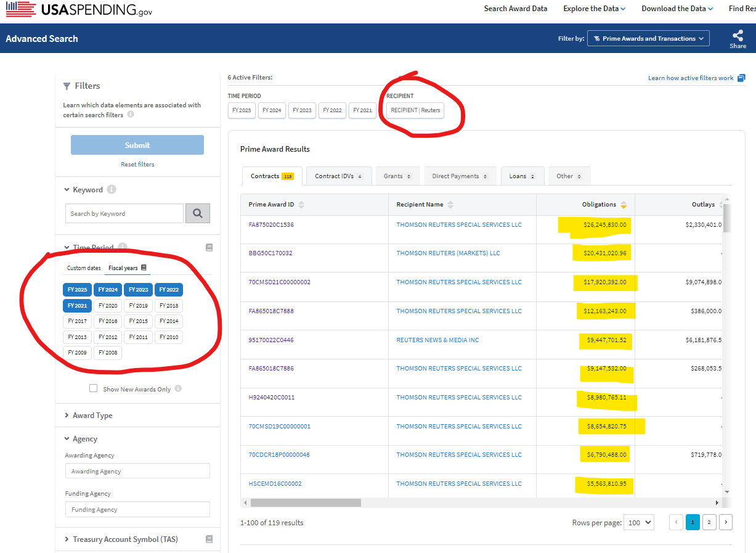Click the Filters funnel icon

coord(67,86)
